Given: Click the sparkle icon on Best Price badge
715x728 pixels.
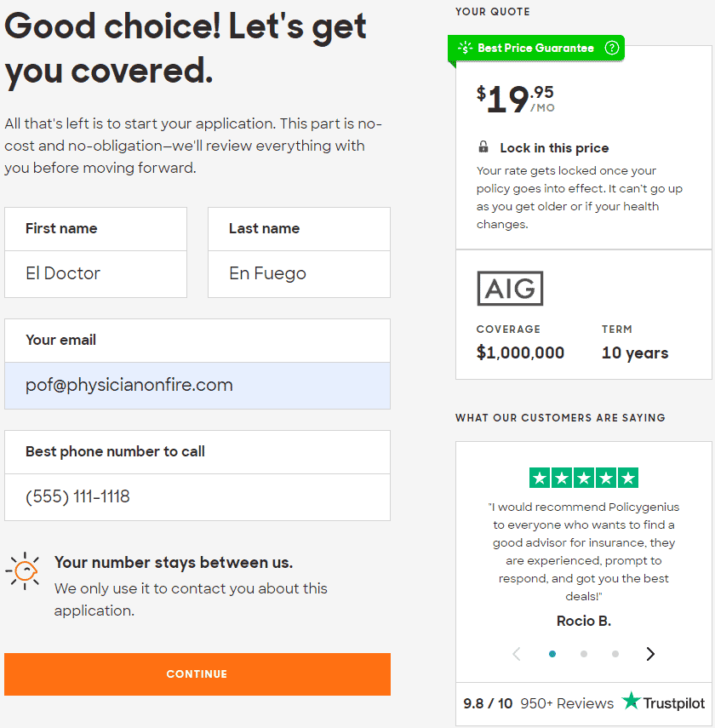Looking at the screenshot, I should coord(465,48).
